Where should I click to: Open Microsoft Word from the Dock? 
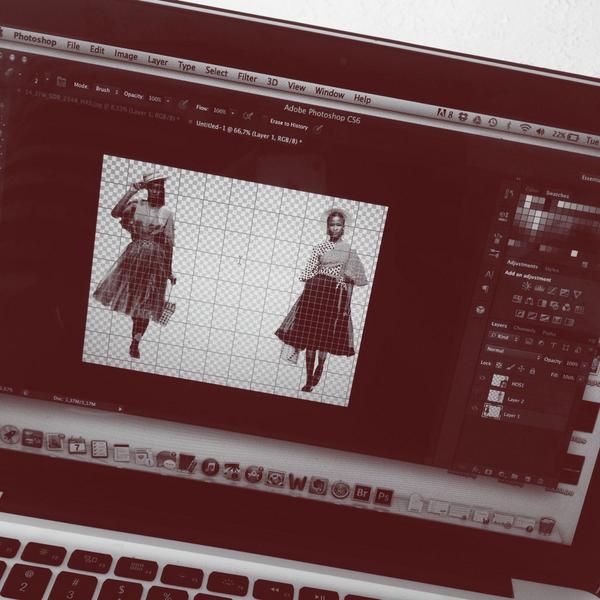point(297,482)
